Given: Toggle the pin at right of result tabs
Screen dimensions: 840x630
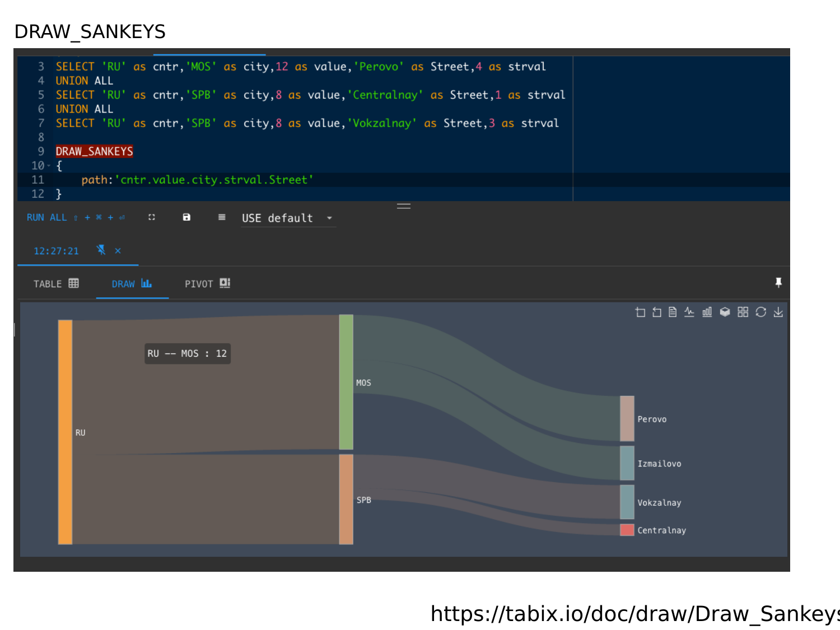Looking at the screenshot, I should pyautogui.click(x=778, y=283).
